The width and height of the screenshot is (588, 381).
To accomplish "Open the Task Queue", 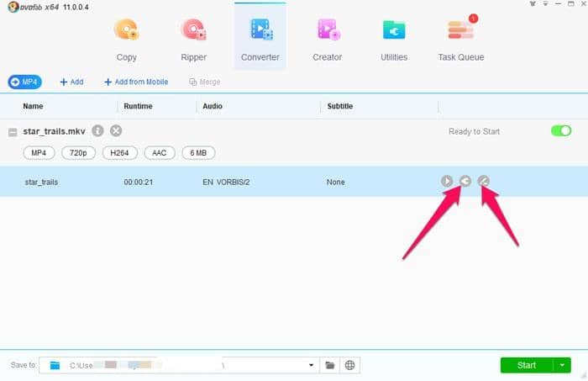I will 461,40.
